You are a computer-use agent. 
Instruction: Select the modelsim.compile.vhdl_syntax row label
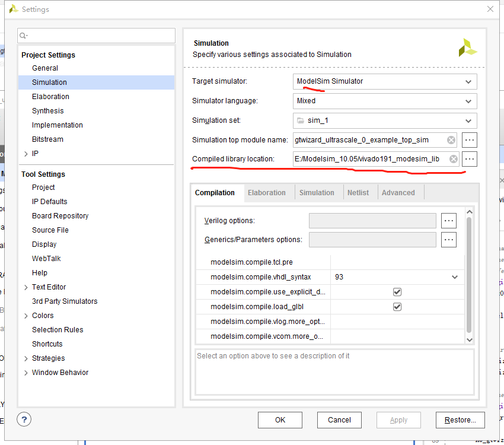pos(261,277)
